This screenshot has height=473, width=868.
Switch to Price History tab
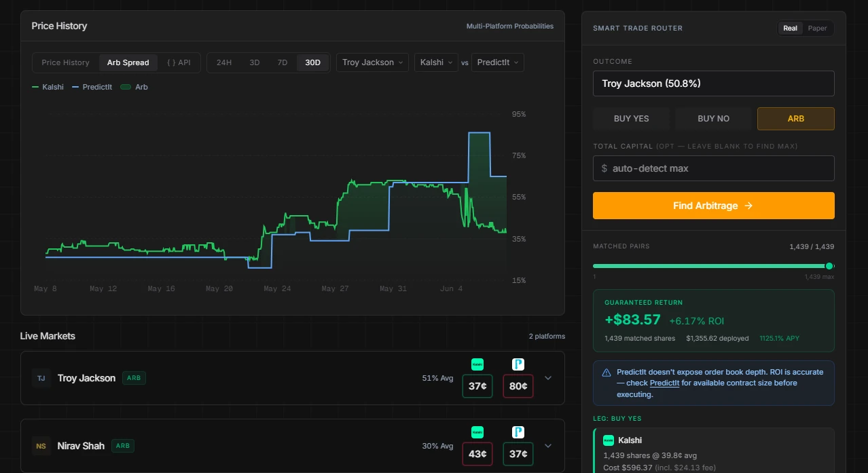[65, 62]
